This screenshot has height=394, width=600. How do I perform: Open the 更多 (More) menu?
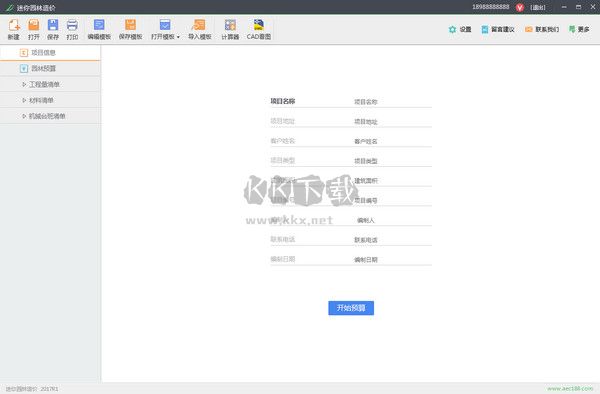579,29
